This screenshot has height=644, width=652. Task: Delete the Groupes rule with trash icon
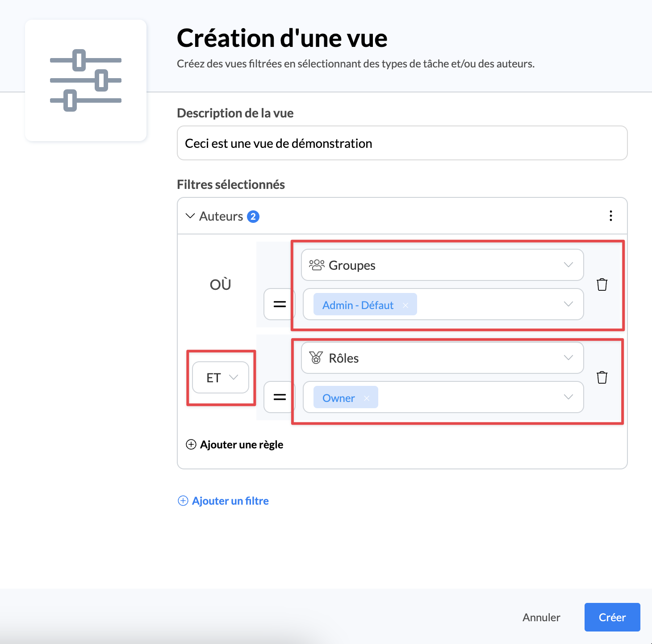(602, 284)
